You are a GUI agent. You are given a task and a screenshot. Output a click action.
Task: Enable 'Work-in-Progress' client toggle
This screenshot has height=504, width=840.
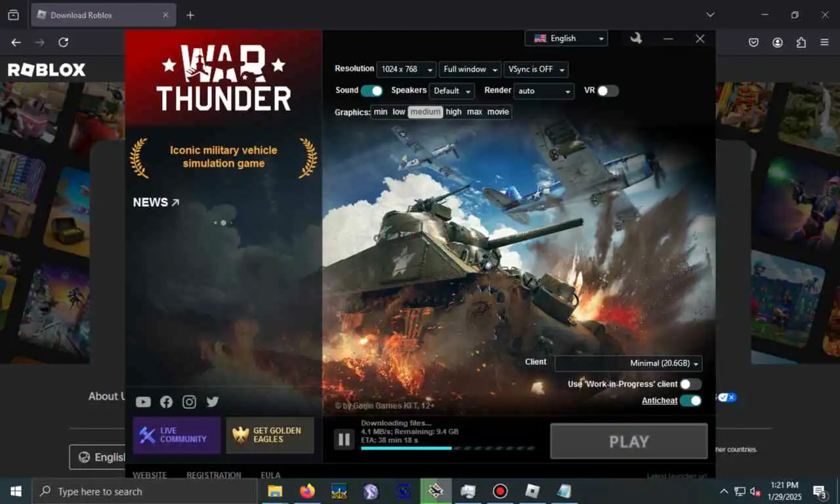click(x=690, y=384)
